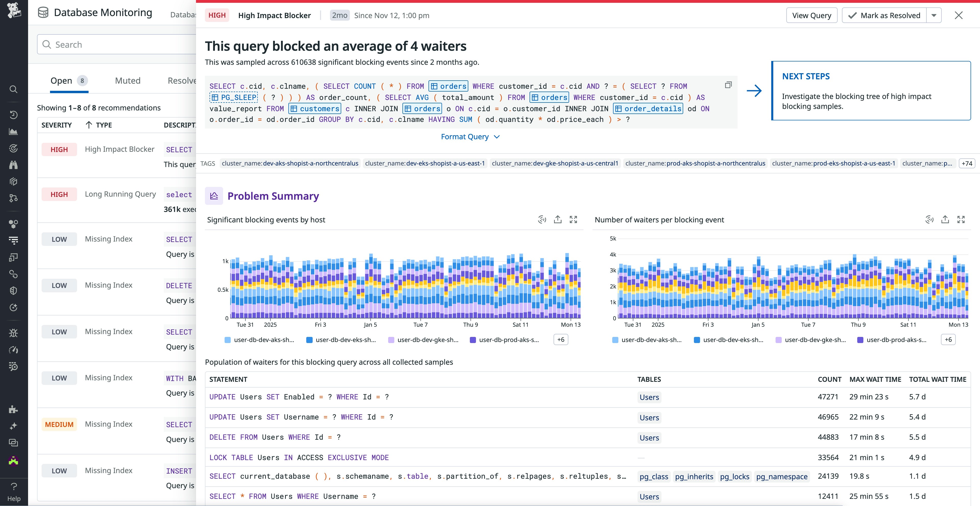The height and width of the screenshot is (506, 980).
Task: Select the Open recommendations tab
Action: pos(62,81)
